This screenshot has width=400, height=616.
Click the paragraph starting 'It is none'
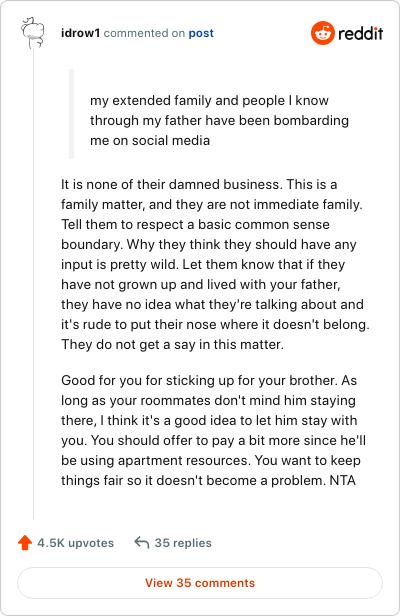click(x=215, y=264)
